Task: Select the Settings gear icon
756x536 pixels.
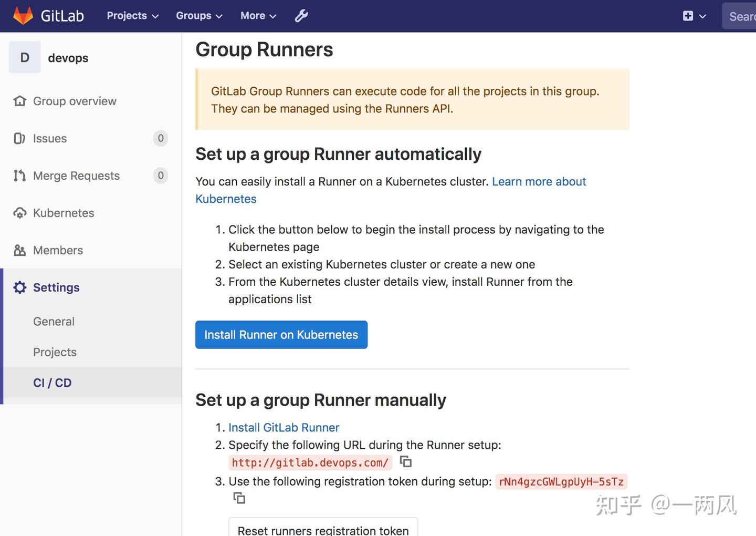Action: click(19, 287)
